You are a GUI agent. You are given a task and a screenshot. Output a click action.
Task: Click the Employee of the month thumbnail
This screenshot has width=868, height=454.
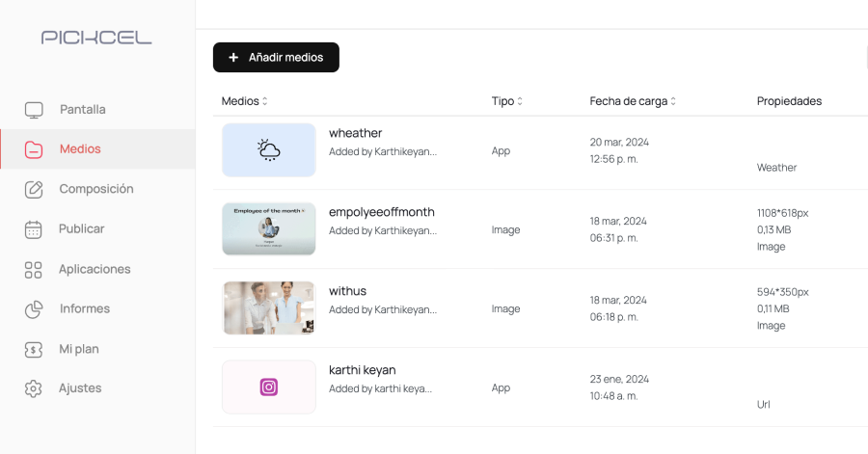(x=269, y=229)
